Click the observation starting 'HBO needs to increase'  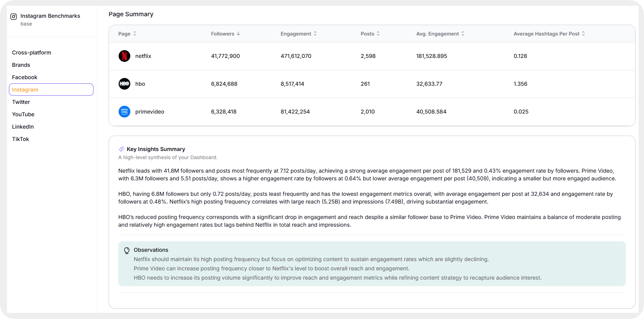pyautogui.click(x=337, y=278)
